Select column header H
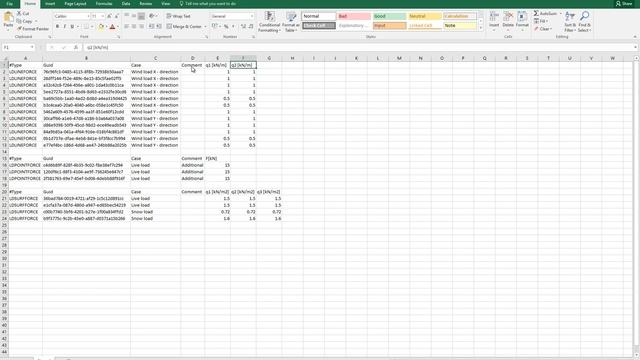Viewport: 640px width, 360px height. [292, 58]
